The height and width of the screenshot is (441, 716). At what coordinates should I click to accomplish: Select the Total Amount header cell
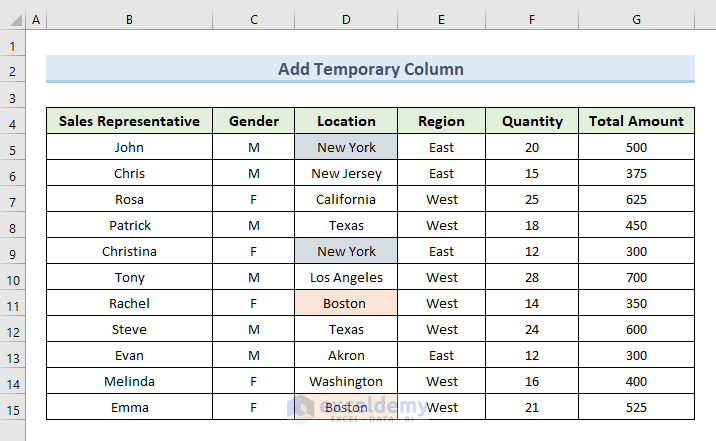pyautogui.click(x=636, y=121)
